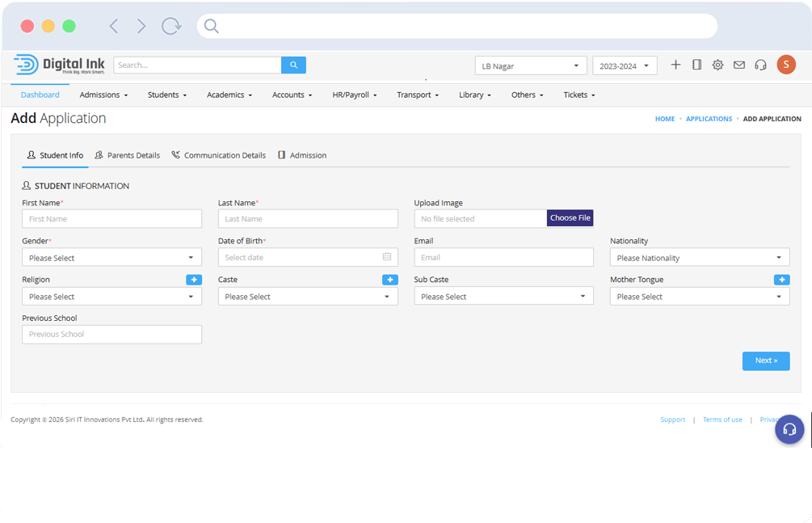Click the floating support chat button
This screenshot has height=523, width=812.
tap(789, 429)
